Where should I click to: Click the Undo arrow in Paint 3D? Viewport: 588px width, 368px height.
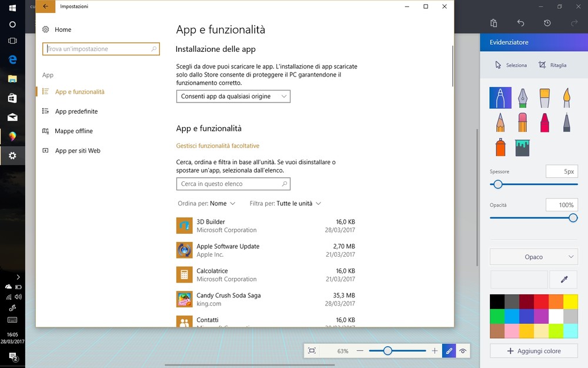(520, 23)
